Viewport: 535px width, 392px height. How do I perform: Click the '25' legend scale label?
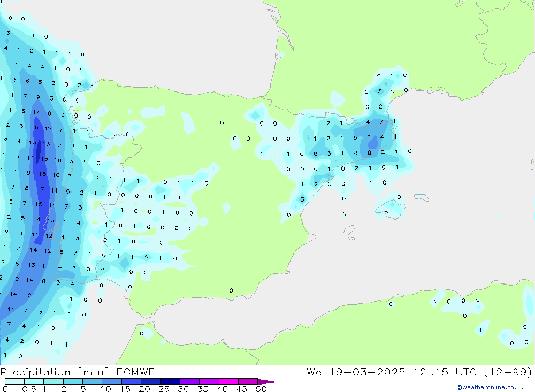pos(164,389)
